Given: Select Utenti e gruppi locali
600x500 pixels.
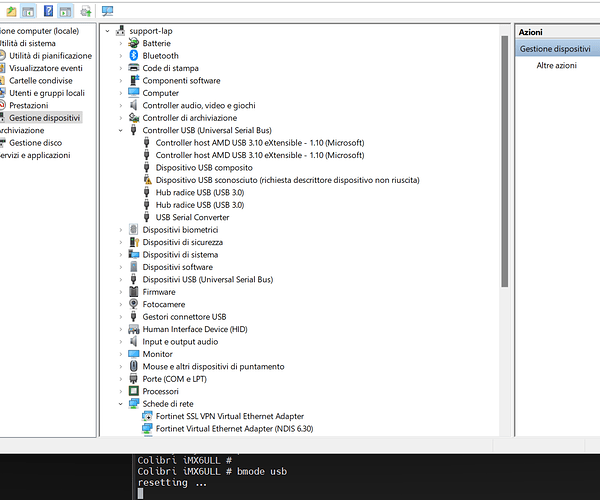Looking at the screenshot, I should coord(47,93).
